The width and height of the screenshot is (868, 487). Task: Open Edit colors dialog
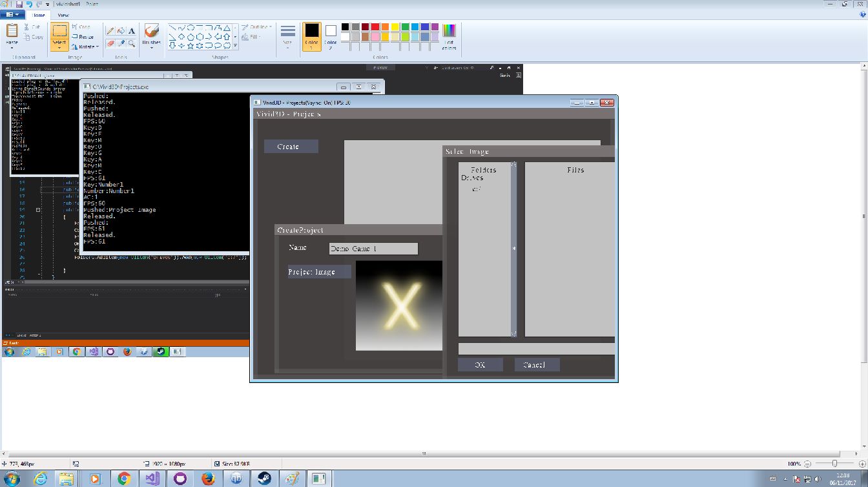click(x=449, y=36)
